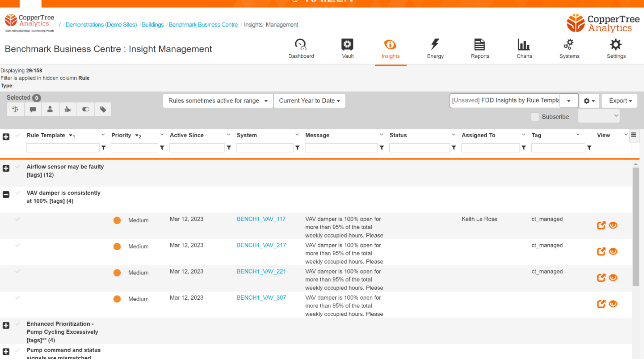Toggle the eye view icon for BENCH1_VAV_307
Viewport: 644px width, 362px height.
(x=613, y=304)
